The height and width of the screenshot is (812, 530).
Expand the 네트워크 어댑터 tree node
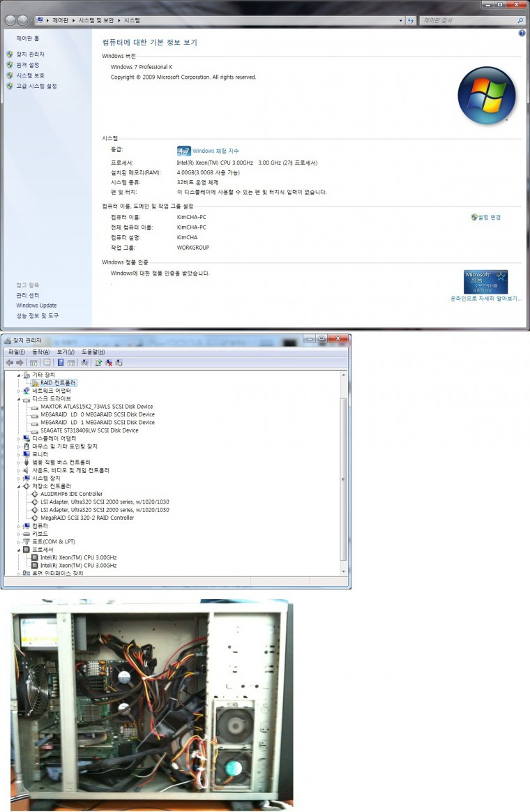tap(19, 391)
